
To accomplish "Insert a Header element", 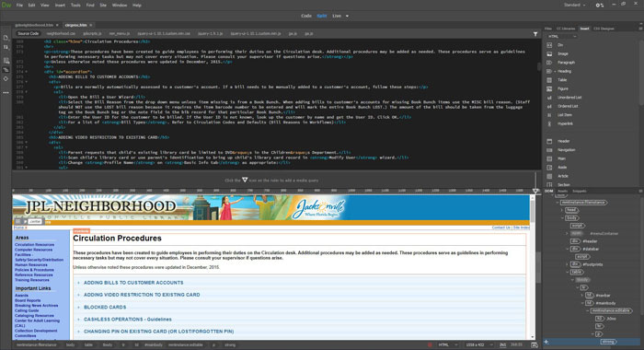I will click(x=563, y=141).
